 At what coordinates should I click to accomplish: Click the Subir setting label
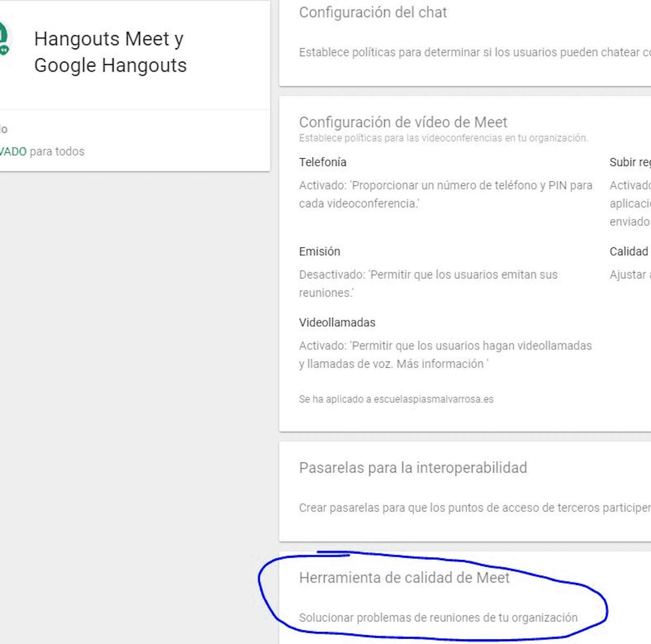tap(630, 162)
